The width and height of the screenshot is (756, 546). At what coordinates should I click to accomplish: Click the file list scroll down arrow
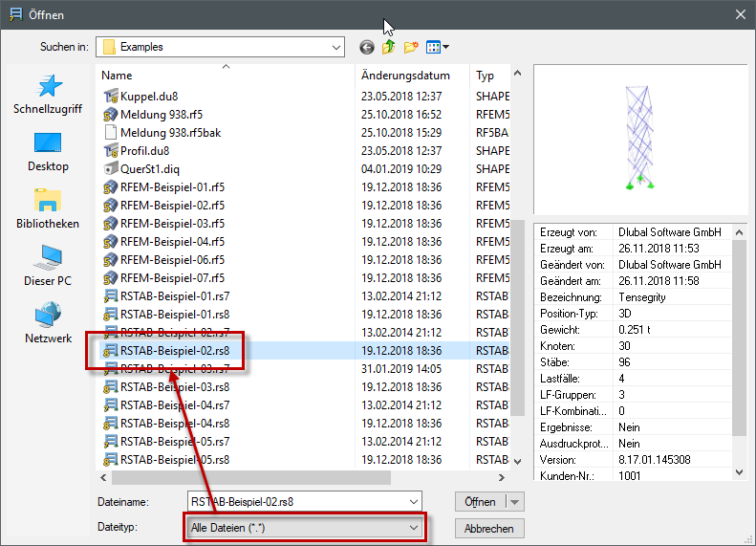pyautogui.click(x=518, y=462)
